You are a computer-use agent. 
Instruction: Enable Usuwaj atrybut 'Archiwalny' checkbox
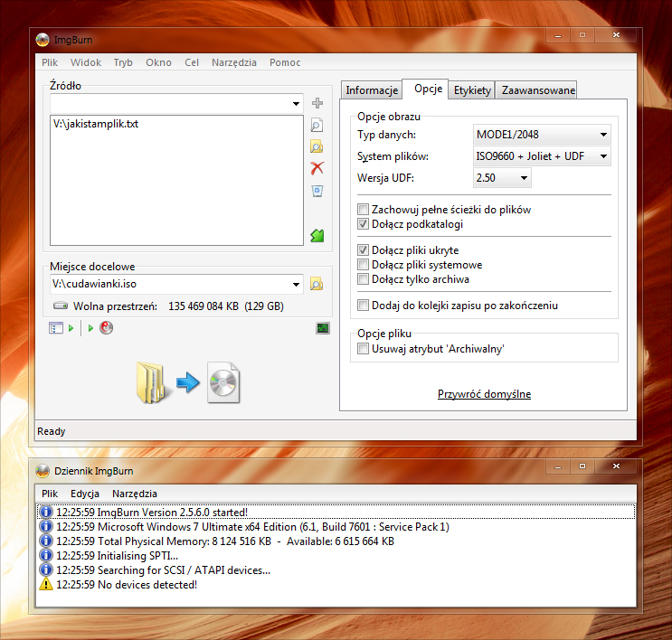point(363,349)
